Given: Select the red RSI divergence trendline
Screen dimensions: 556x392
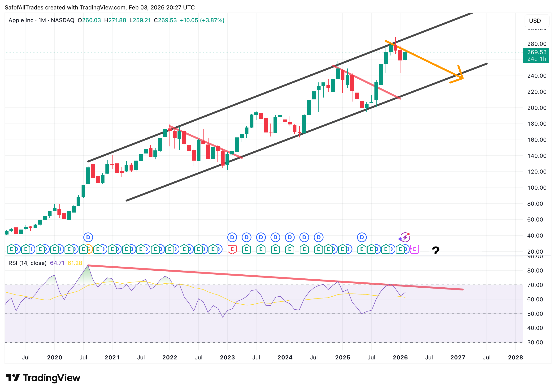Looking at the screenshot, I should [x=242, y=275].
